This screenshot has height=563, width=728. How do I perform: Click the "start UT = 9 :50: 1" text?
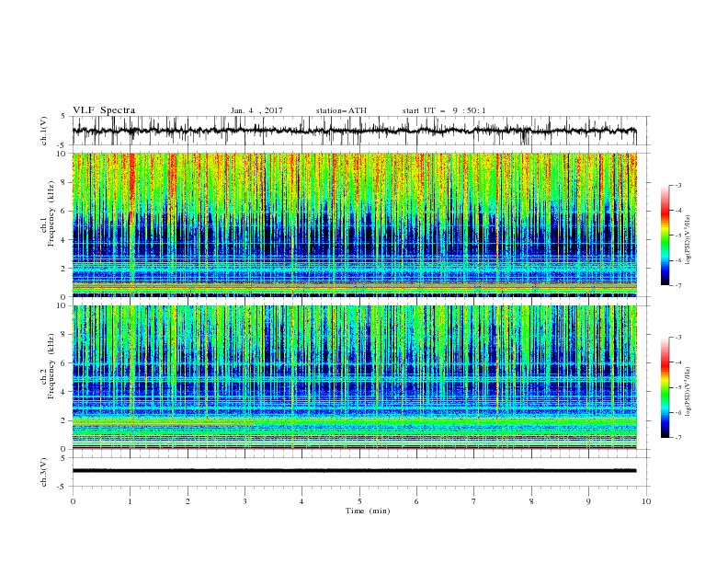pos(444,110)
